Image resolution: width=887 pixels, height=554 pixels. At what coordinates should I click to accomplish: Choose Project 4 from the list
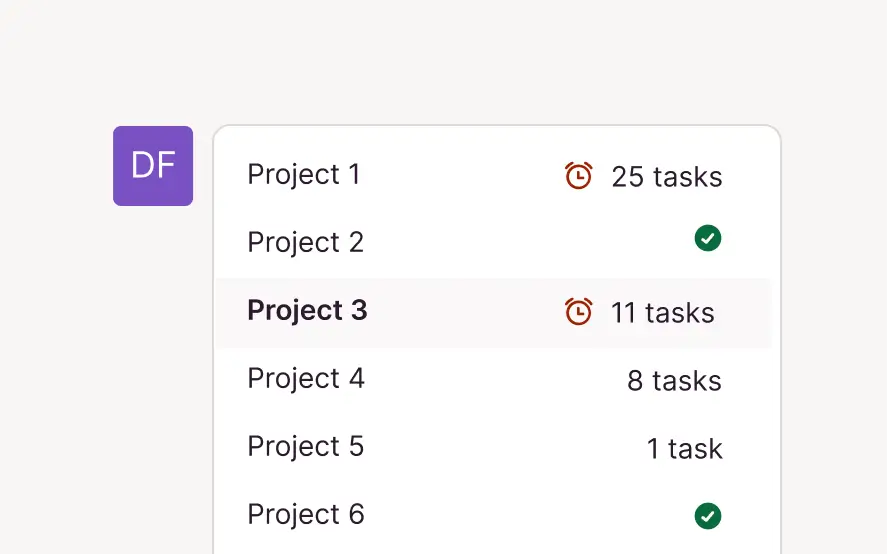pyautogui.click(x=495, y=380)
